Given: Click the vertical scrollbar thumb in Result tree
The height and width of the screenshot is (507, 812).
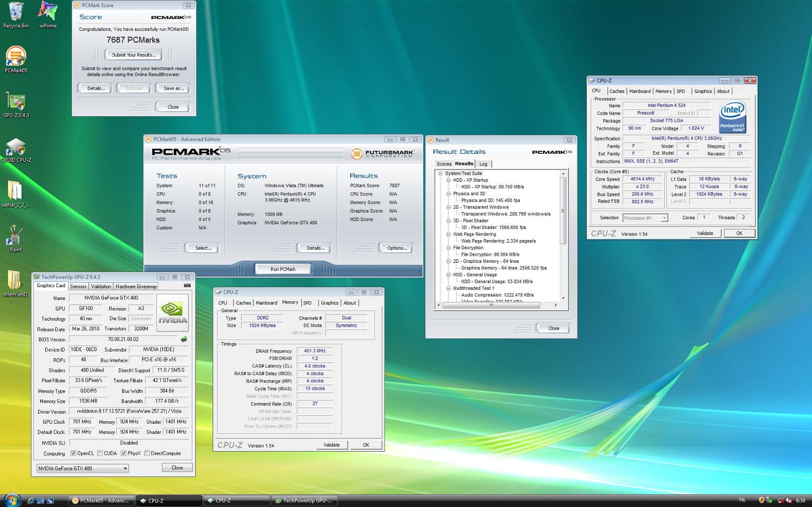Looking at the screenshot, I should click(563, 211).
